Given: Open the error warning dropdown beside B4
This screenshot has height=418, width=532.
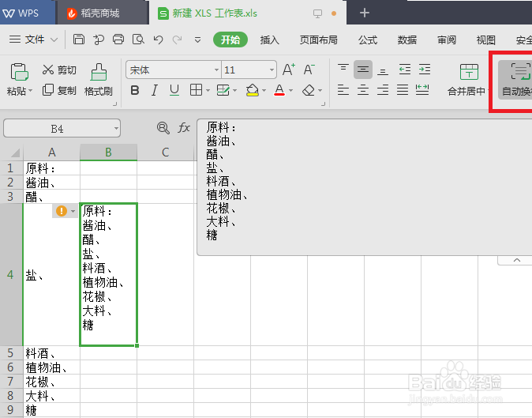Looking at the screenshot, I should [x=73, y=211].
